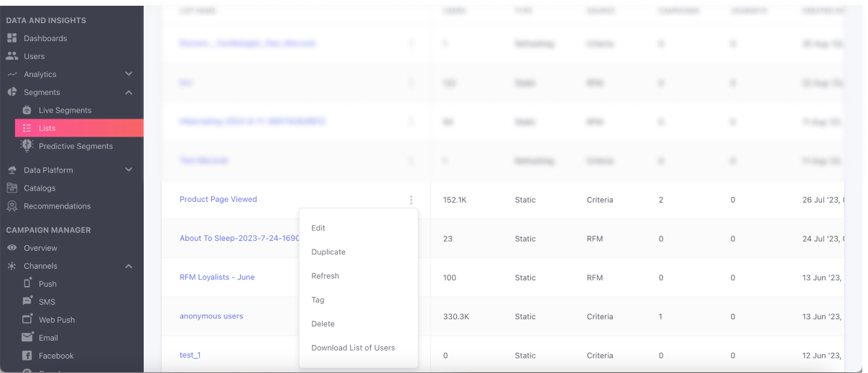Collapse the Segments section chevron
This screenshot has width=868, height=373.
[x=129, y=92]
